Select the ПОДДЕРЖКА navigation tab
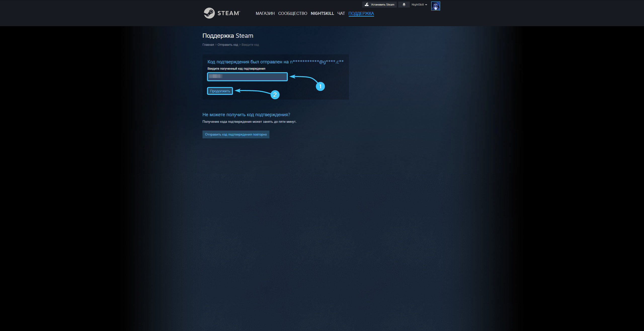Image resolution: width=644 pixels, height=331 pixels. (x=361, y=13)
